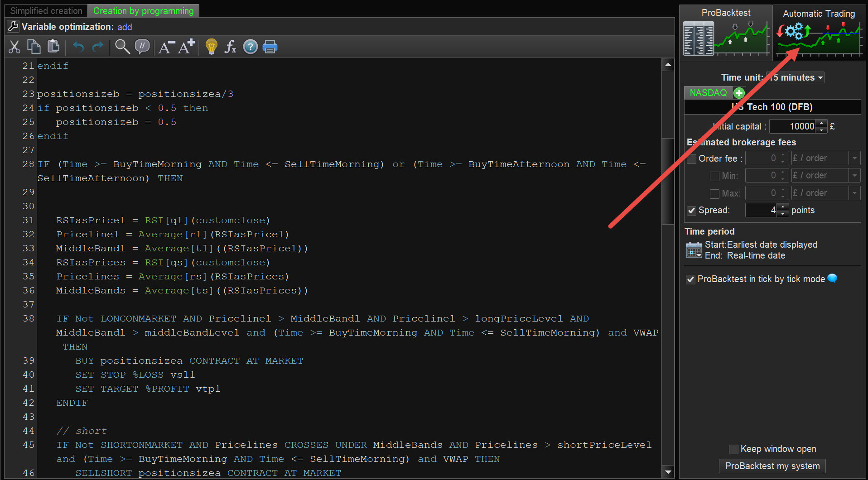Toggle comment on code with bubble icon
The width and height of the screenshot is (868, 480).
tap(142, 47)
